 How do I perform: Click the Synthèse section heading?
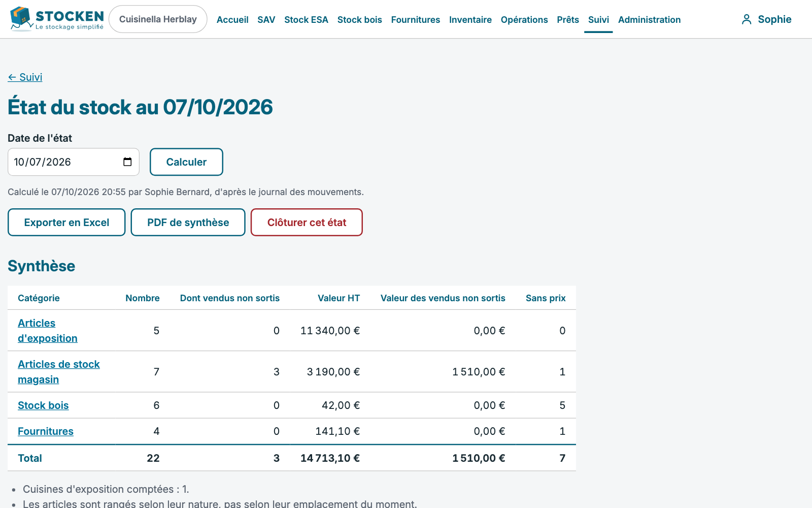point(42,266)
